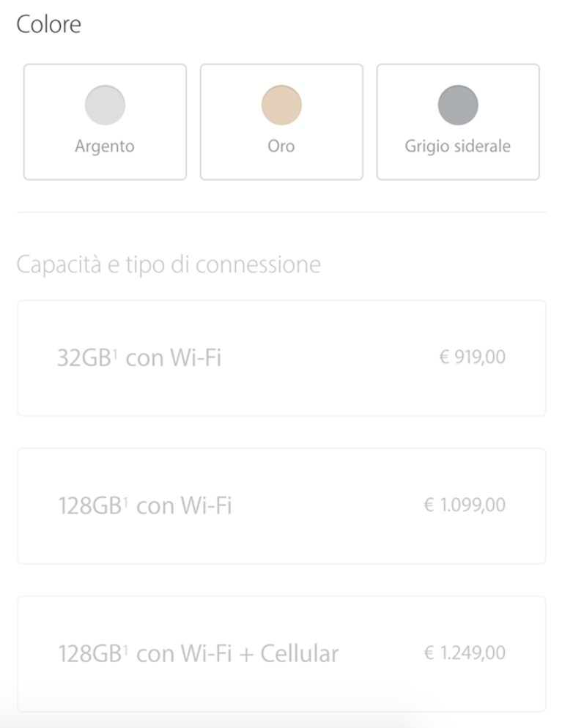
Task: Click the silver Argento color circle
Action: (105, 105)
